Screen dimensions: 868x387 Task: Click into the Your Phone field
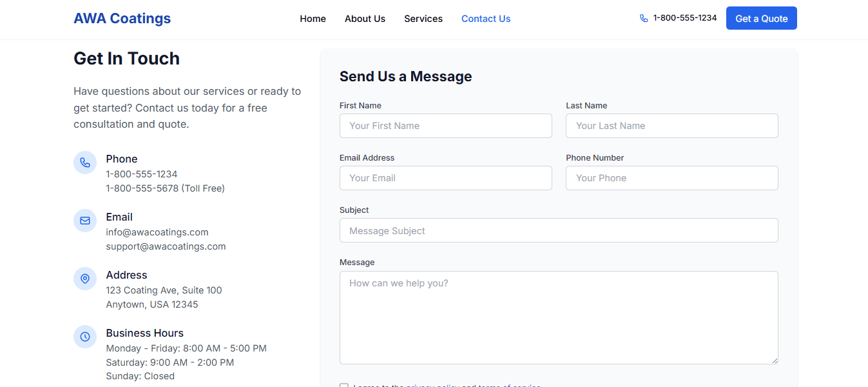(x=672, y=178)
